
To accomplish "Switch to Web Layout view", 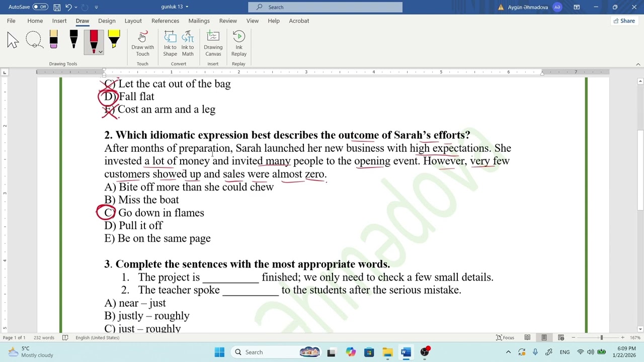I will 561,337.
